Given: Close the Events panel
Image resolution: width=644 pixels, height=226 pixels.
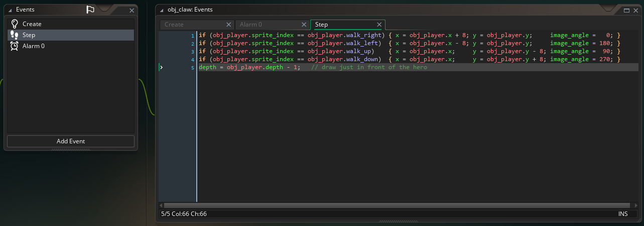Looking at the screenshot, I should point(132,10).
